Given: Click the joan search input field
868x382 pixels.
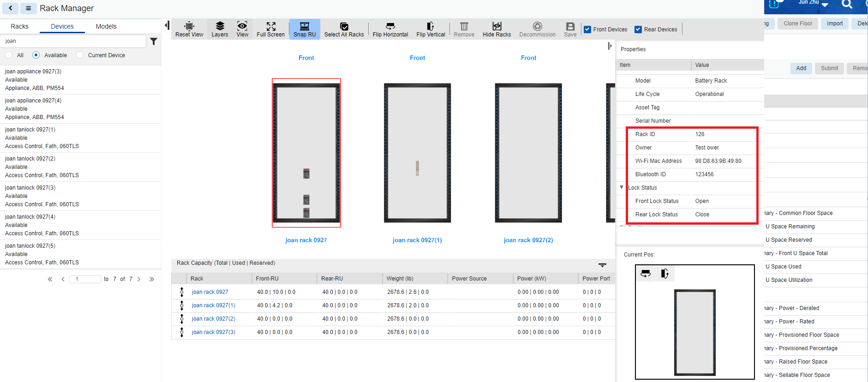Looking at the screenshot, I should click(74, 41).
